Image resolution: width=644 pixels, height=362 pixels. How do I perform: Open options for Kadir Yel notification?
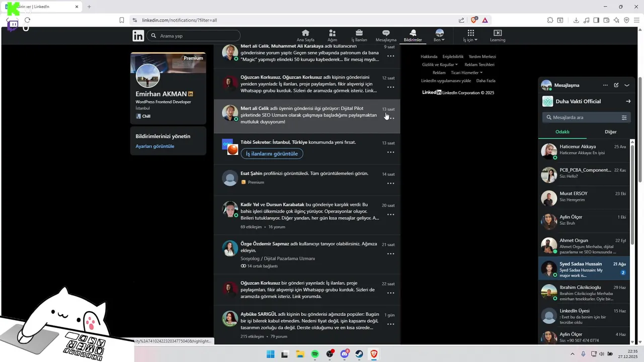390,215
